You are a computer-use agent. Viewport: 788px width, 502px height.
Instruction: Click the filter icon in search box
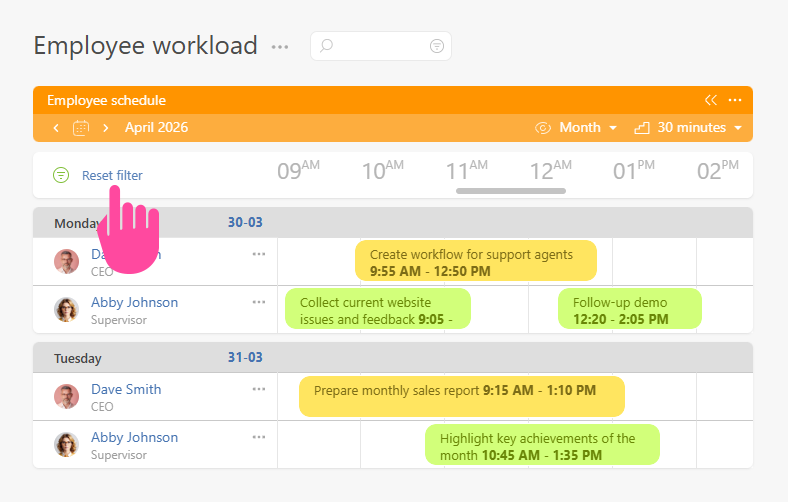pyautogui.click(x=436, y=46)
